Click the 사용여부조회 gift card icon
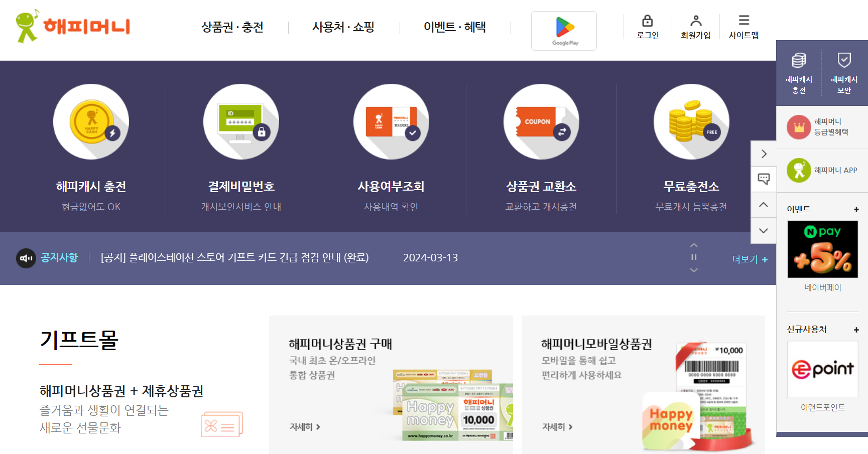 tap(391, 122)
